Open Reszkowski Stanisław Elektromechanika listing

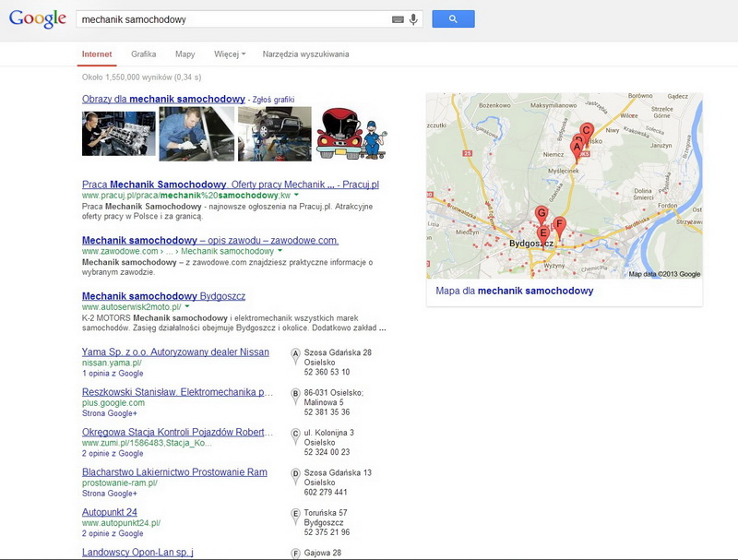[x=177, y=392]
